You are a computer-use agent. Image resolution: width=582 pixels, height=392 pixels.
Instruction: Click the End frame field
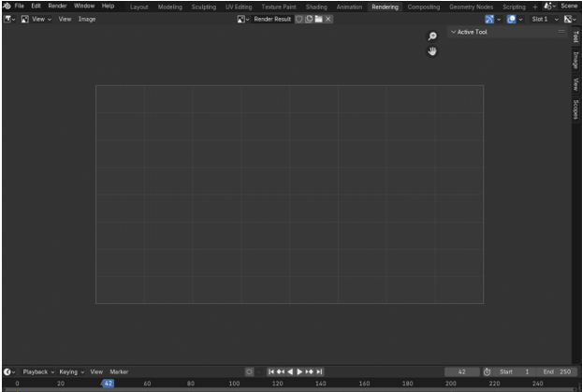click(556, 371)
